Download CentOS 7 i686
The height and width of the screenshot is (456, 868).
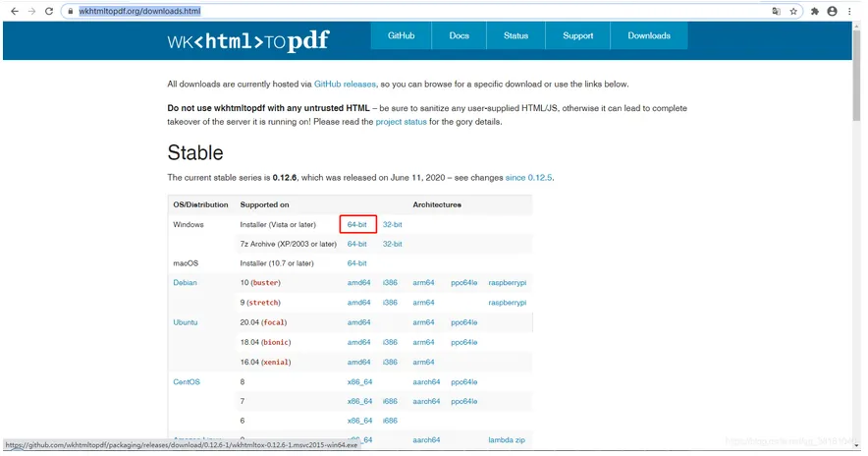point(390,401)
